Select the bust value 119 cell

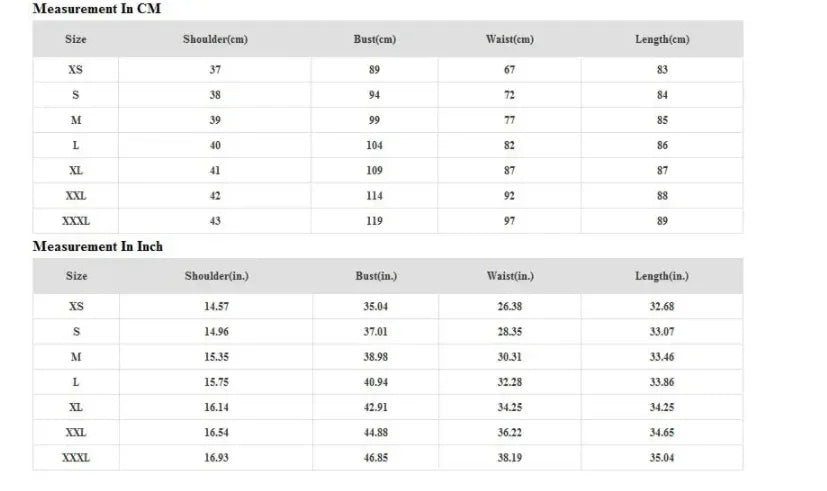375,221
